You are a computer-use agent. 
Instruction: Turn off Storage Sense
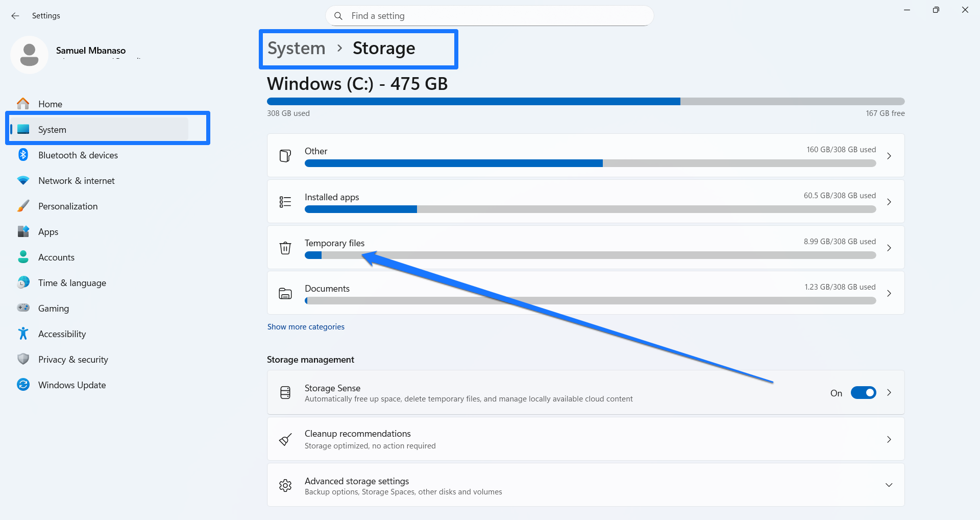tap(863, 393)
